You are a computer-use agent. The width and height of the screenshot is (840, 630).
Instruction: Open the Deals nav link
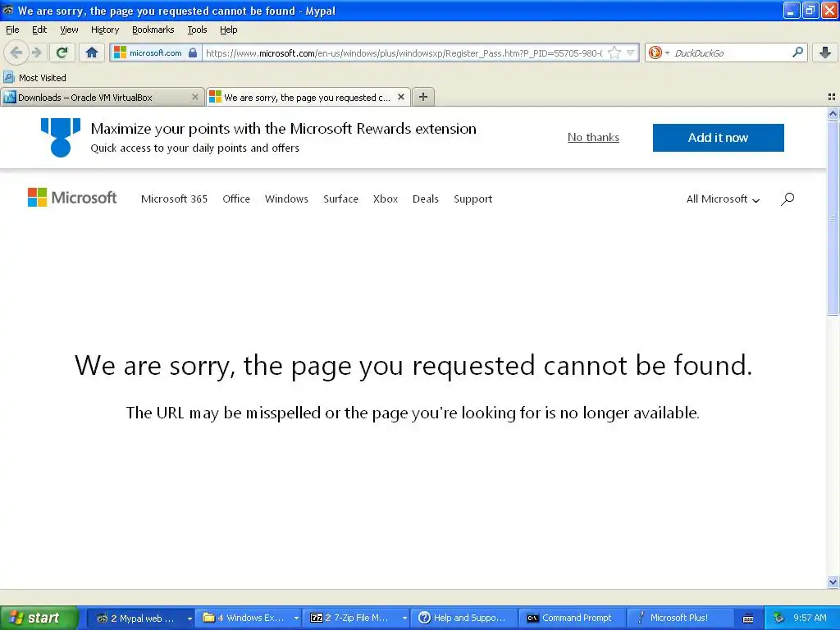point(426,199)
